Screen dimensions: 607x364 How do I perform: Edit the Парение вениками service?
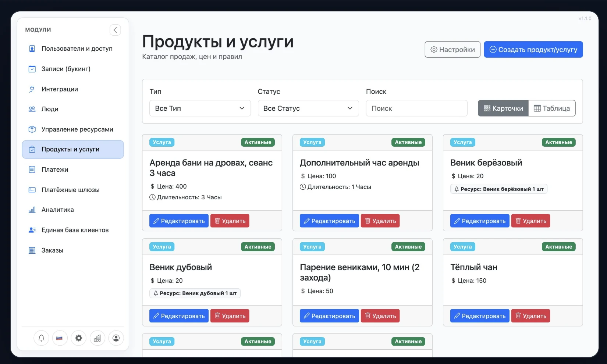pyautogui.click(x=329, y=316)
